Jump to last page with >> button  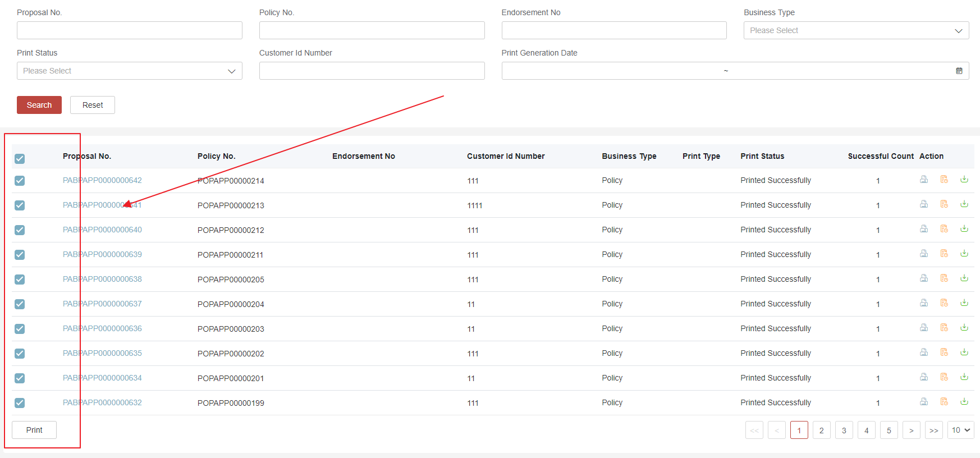tap(933, 430)
